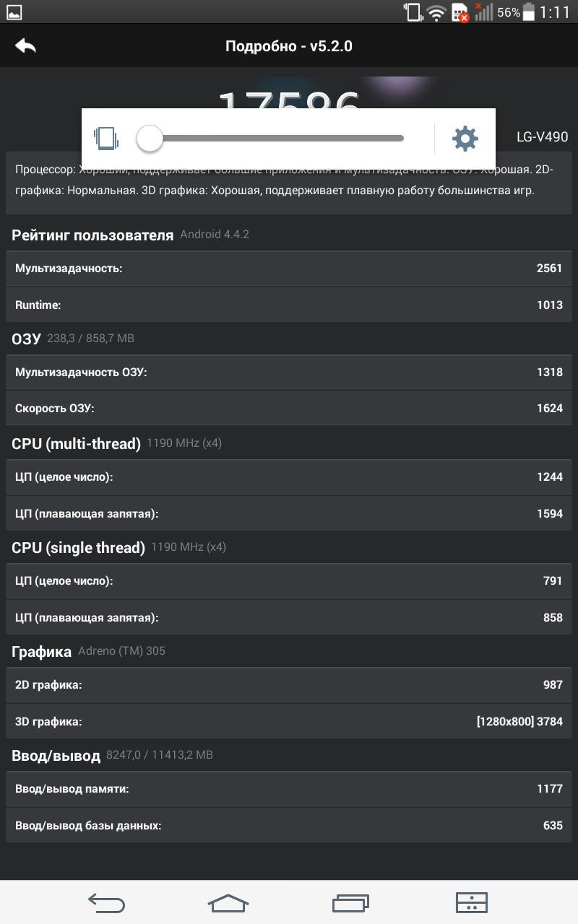Open recent apps from the navigation bar
Image resolution: width=578 pixels, height=924 pixels.
(x=351, y=902)
